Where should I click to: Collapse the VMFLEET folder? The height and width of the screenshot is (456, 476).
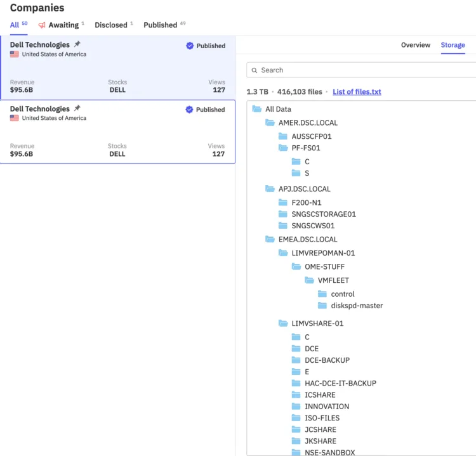coord(309,280)
